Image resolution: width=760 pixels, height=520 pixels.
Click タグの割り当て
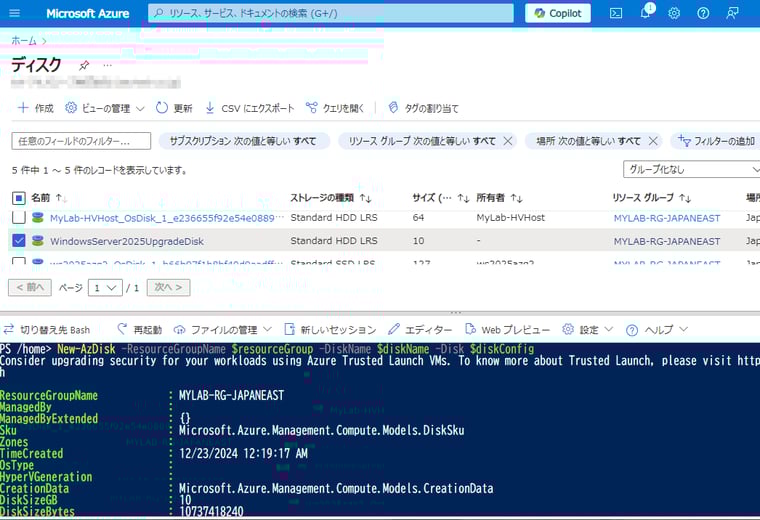[424, 108]
